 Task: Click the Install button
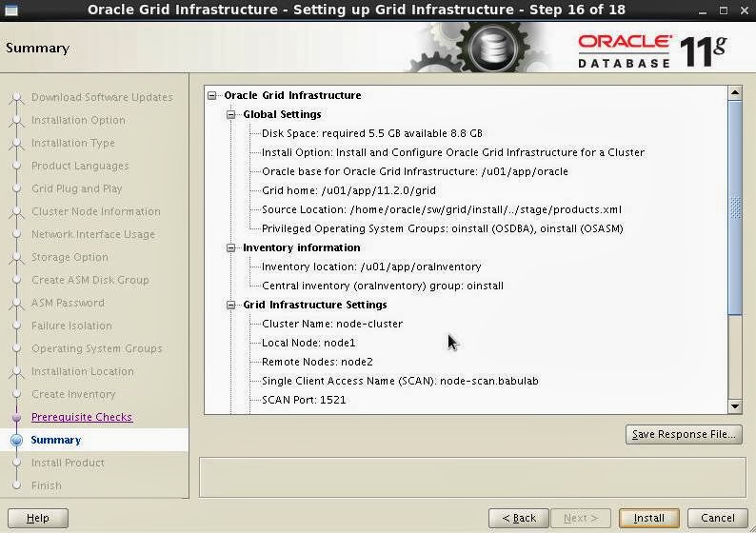[649, 518]
